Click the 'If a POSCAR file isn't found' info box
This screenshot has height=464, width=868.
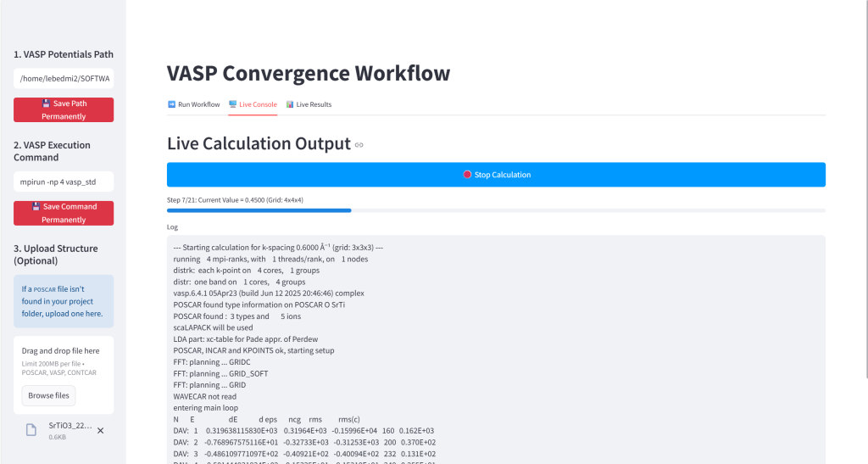(64, 301)
